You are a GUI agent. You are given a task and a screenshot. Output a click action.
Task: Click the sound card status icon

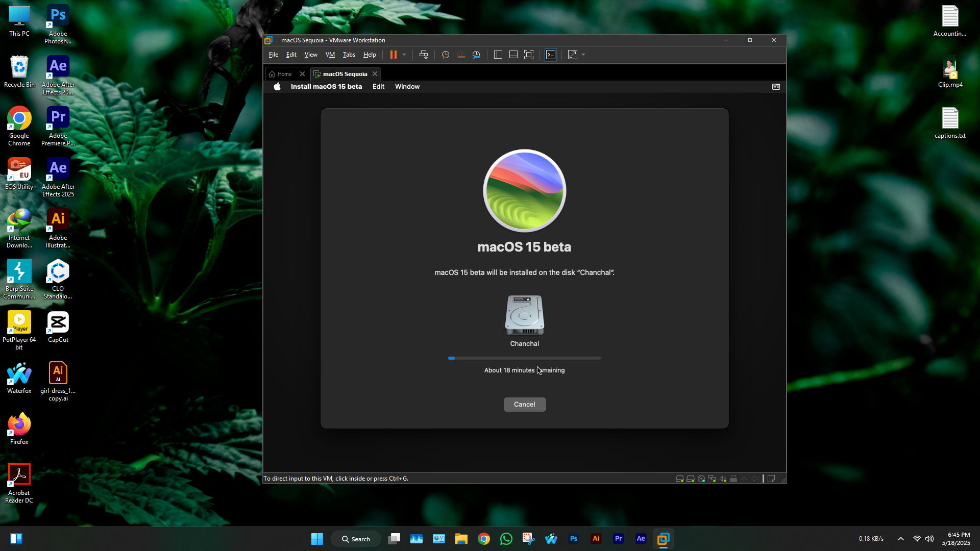pos(723,479)
